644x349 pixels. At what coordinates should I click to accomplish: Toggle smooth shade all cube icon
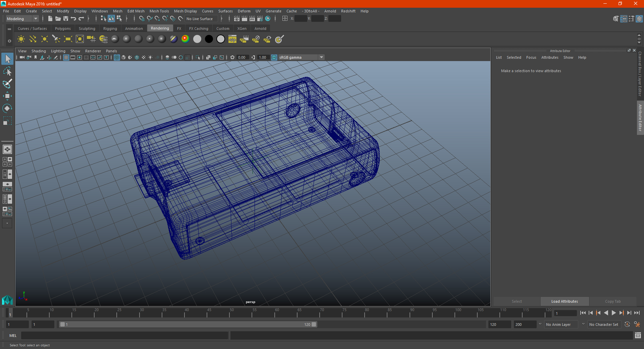coord(123,58)
